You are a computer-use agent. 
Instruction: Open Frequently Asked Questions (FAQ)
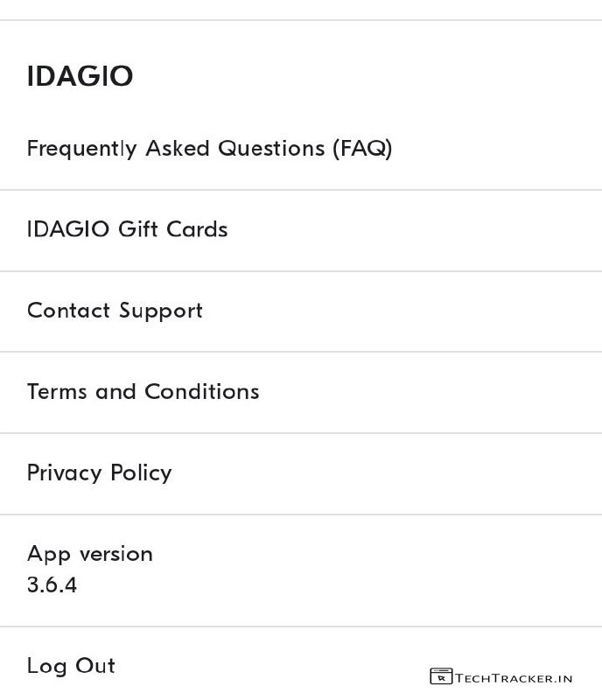(209, 149)
